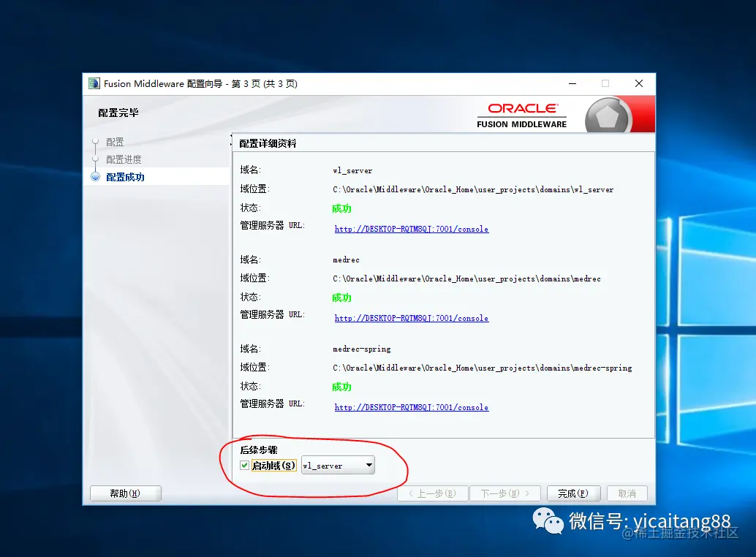Click the 帮助(H) help button

tap(125, 493)
